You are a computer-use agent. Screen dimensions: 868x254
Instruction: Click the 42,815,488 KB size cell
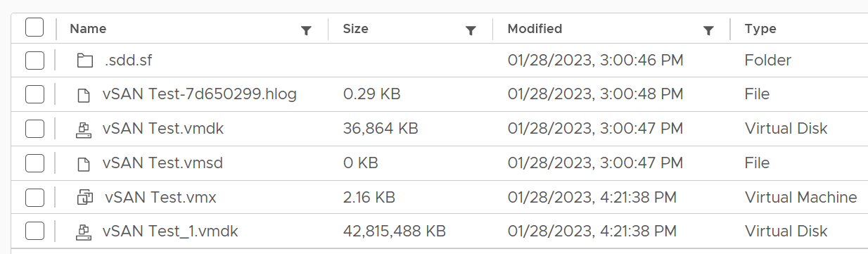tap(394, 231)
